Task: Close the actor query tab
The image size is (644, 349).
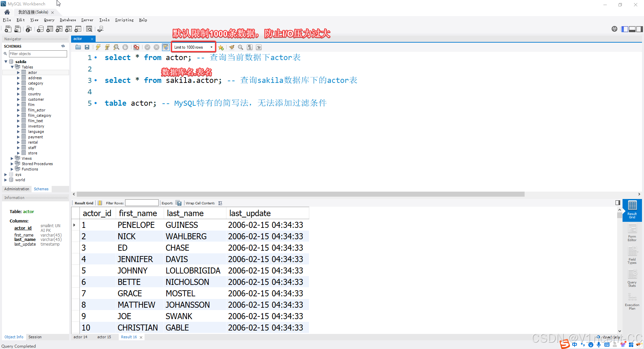Action: click(x=92, y=39)
